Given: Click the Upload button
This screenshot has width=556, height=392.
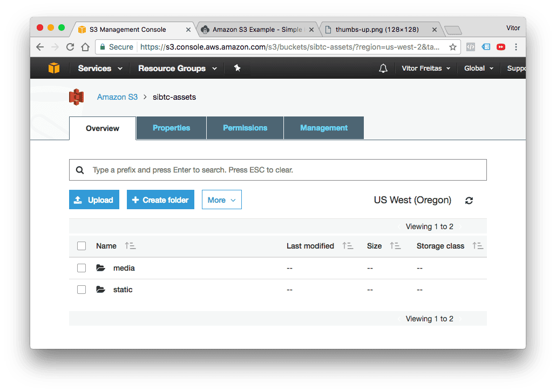Looking at the screenshot, I should click(x=94, y=200).
